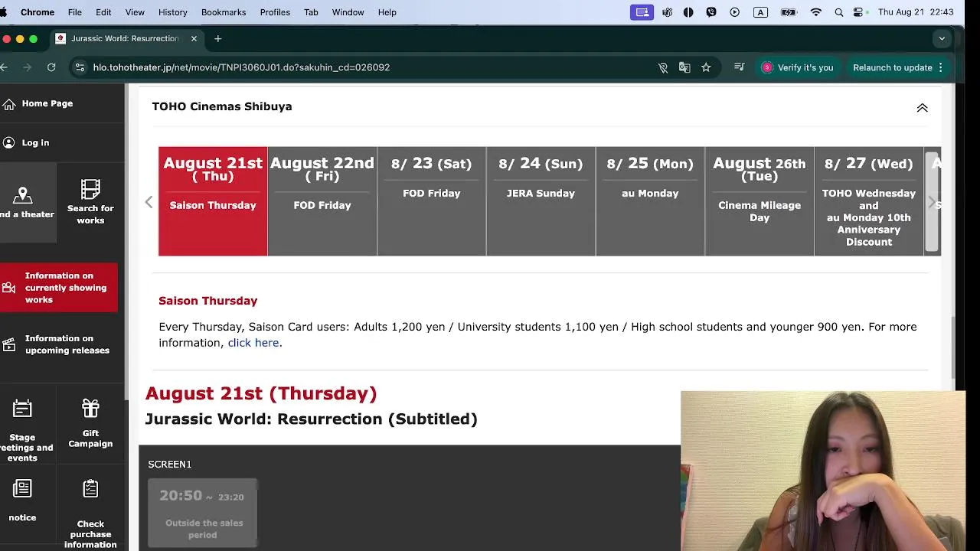Open the View menu
The width and height of the screenshot is (980, 551).
(135, 12)
